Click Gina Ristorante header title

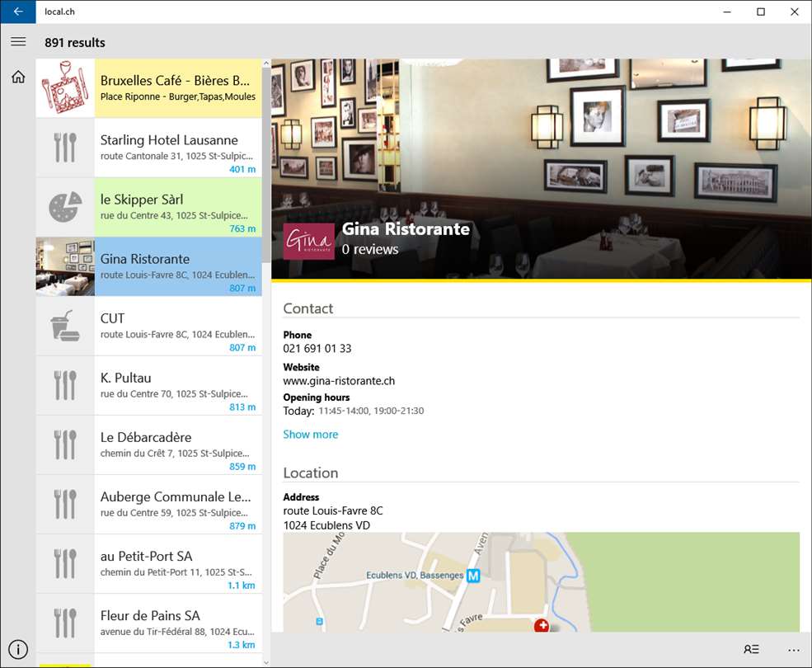click(x=406, y=228)
